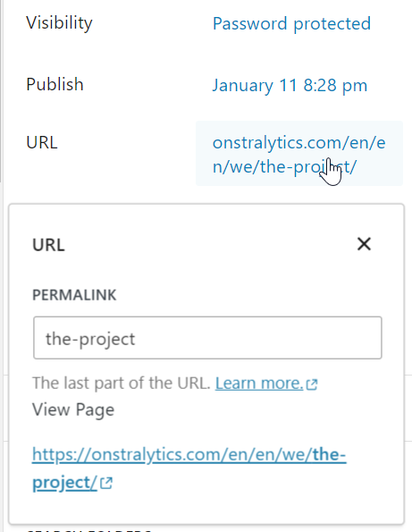Open the January 11 8:28 pm publish date picker
Screen dimensions: 412x532
(x=290, y=85)
